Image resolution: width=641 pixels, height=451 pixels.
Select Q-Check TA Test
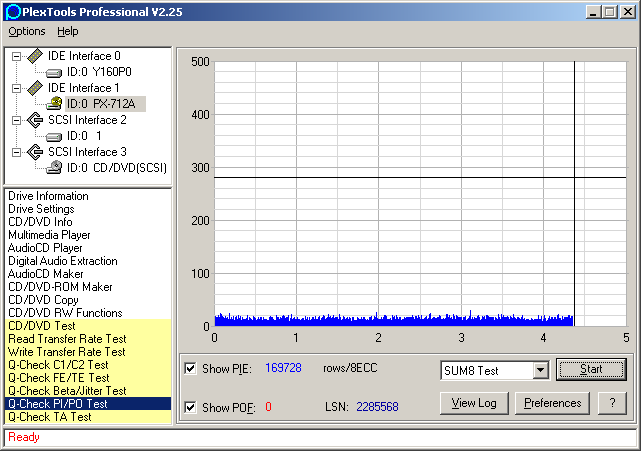(88, 417)
